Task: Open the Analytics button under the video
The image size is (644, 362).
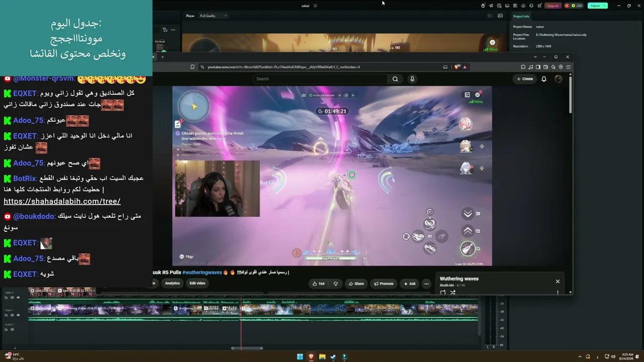Action: click(172, 283)
